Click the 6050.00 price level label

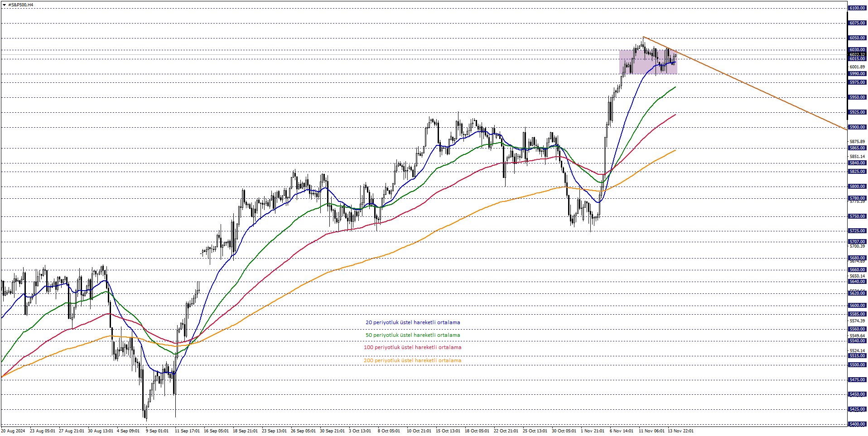pos(857,38)
